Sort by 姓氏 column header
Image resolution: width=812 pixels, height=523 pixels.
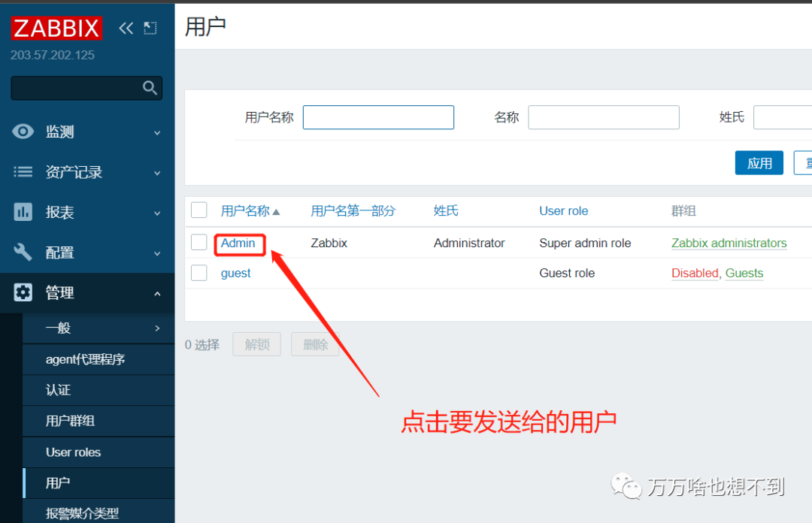(446, 210)
